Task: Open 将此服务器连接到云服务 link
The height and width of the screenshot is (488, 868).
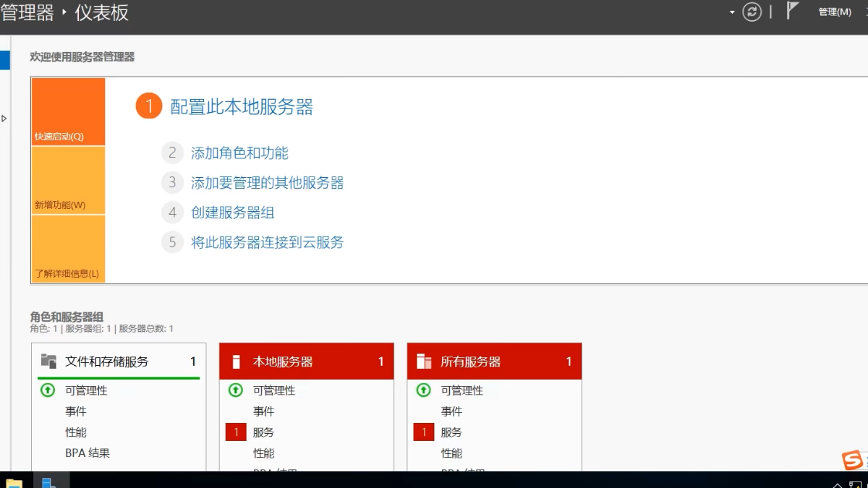Action: coord(268,243)
